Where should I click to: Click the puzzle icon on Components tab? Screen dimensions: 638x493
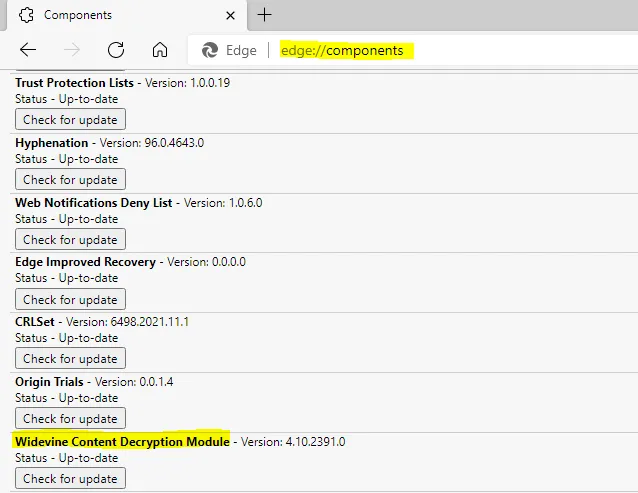click(26, 15)
